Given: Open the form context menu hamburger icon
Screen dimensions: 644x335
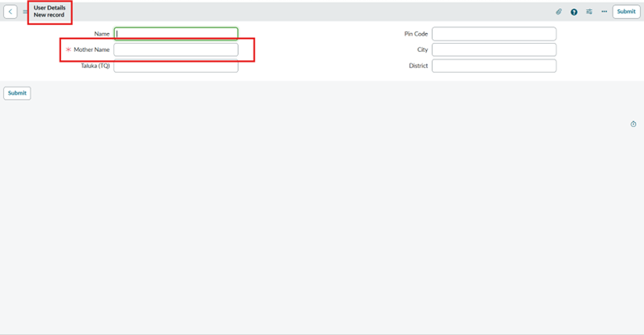Looking at the screenshot, I should click(25, 12).
